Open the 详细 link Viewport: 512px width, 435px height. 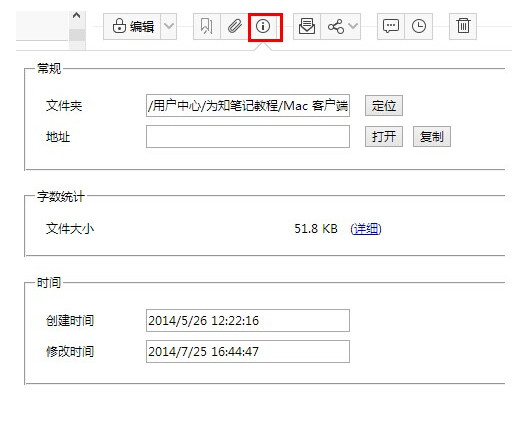[x=366, y=229]
